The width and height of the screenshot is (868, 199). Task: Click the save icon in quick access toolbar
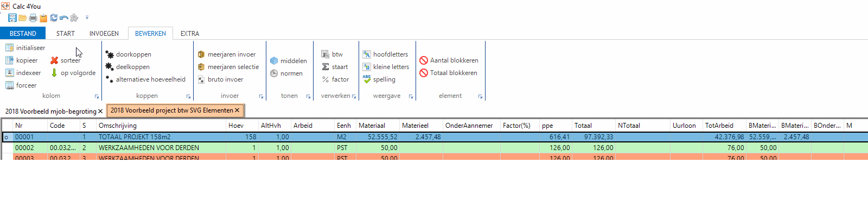click(12, 18)
